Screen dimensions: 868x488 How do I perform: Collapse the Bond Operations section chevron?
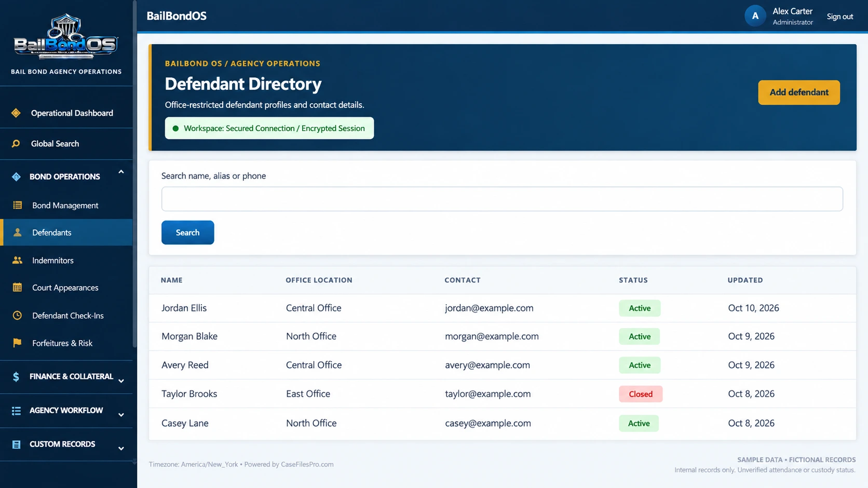(121, 172)
